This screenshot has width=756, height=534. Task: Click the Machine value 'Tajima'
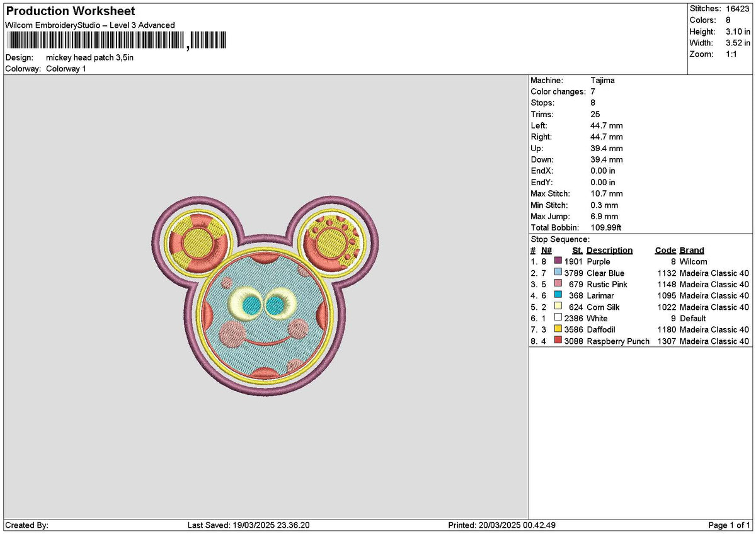coord(602,80)
